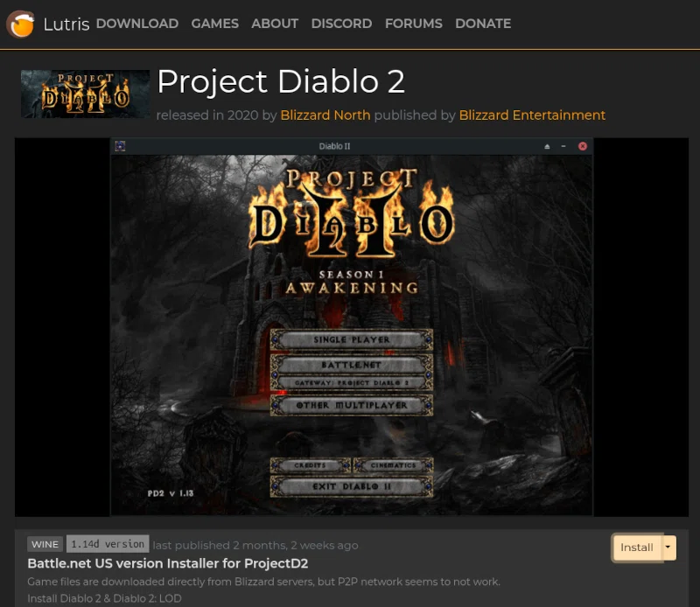Click the Game files are downloaded description text

[264, 582]
